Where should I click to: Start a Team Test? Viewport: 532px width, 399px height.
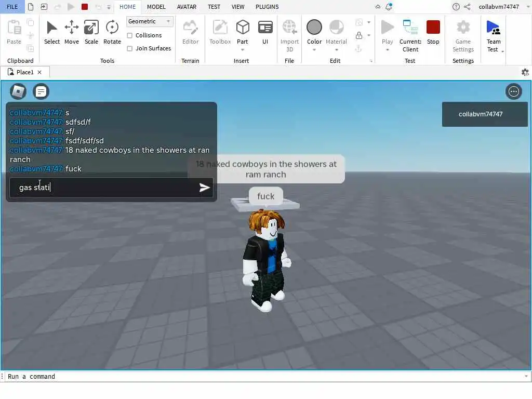click(x=494, y=36)
